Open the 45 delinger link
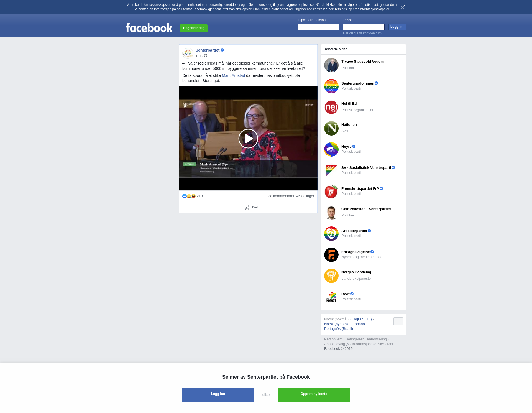The height and width of the screenshot is (413, 532). [x=305, y=196]
